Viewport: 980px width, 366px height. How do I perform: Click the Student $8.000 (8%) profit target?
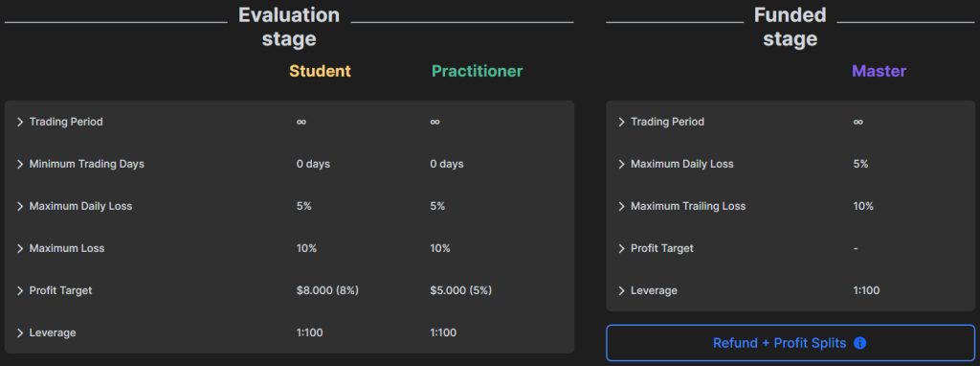click(x=327, y=290)
